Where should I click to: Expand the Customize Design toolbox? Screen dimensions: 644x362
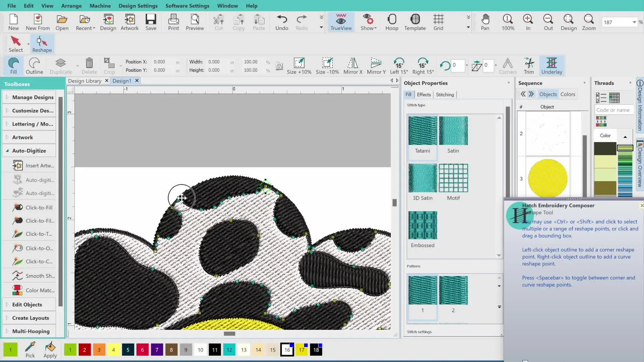(x=29, y=111)
